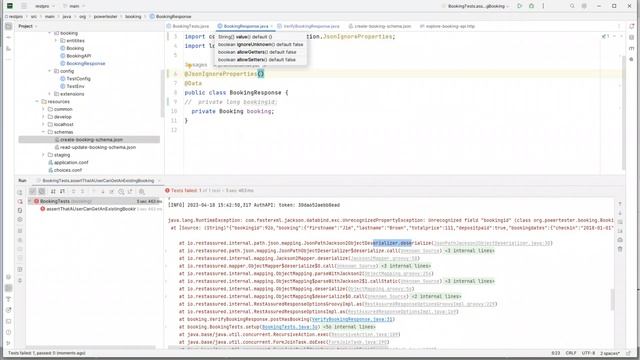Sort test results alphabetically icon
The width and height of the screenshot is (640, 360).
click(x=53, y=191)
